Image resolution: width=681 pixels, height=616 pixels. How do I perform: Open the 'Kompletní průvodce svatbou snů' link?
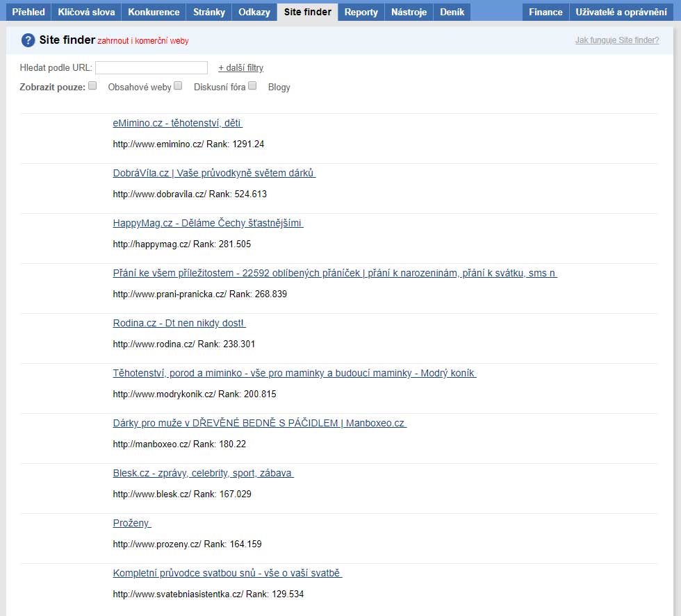[x=228, y=573]
